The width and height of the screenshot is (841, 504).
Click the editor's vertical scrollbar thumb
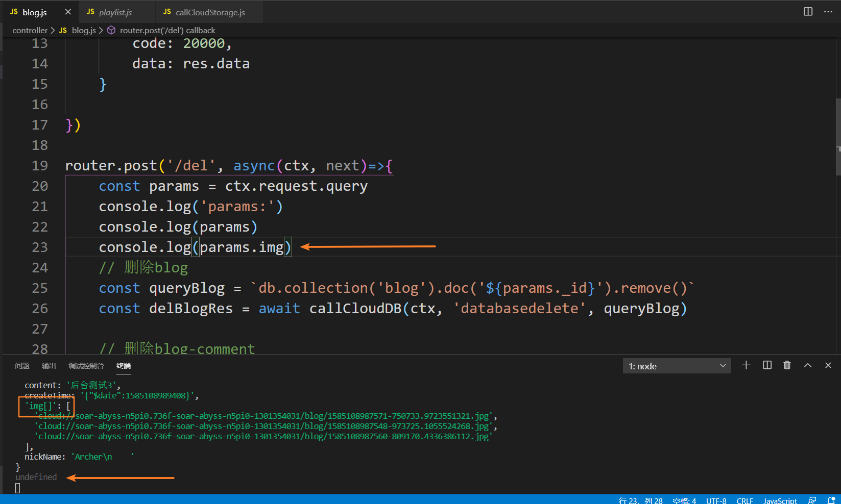838,137
